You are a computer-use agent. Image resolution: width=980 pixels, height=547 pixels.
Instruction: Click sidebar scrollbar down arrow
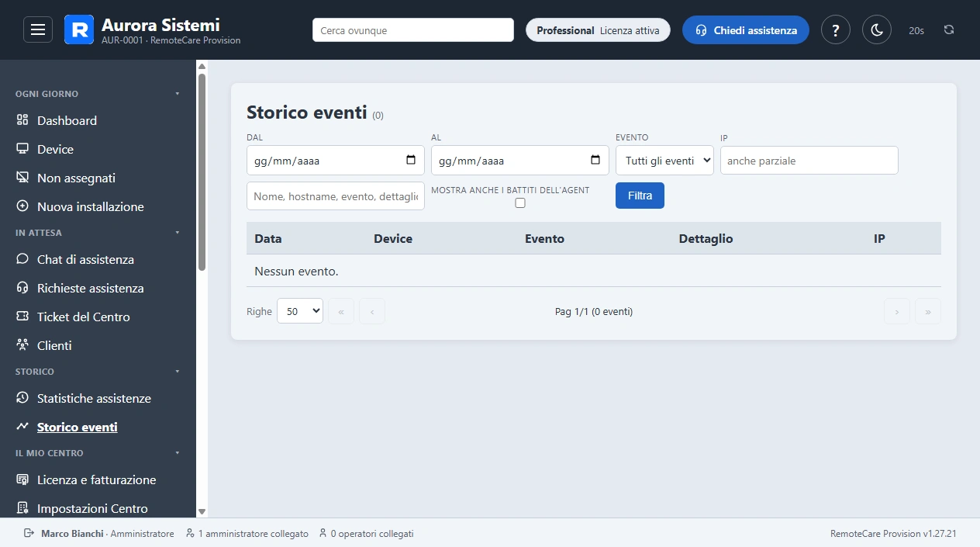tap(202, 511)
